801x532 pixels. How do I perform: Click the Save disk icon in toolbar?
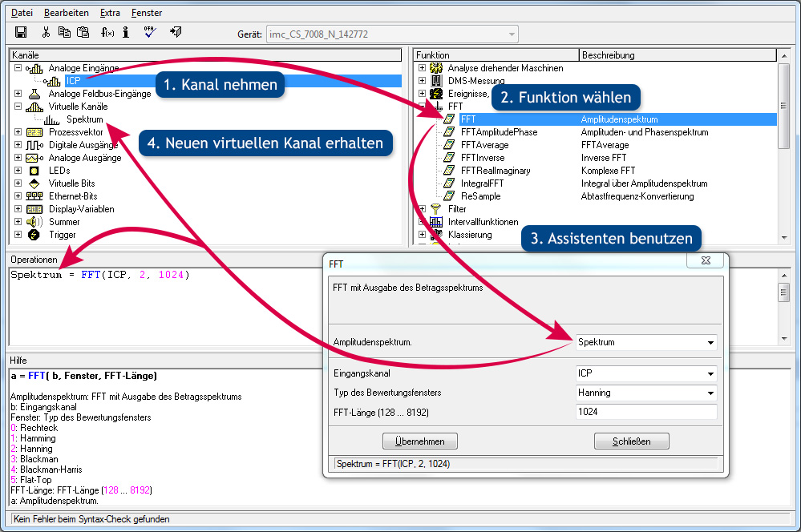pos(21,33)
